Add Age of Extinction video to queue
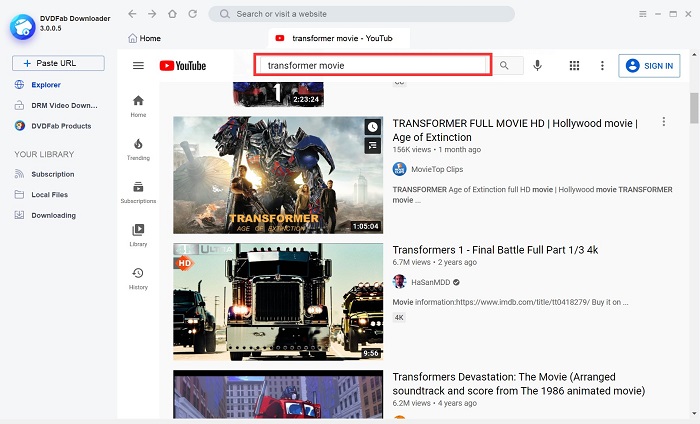Screen dimensions: 700x424 point(373,145)
